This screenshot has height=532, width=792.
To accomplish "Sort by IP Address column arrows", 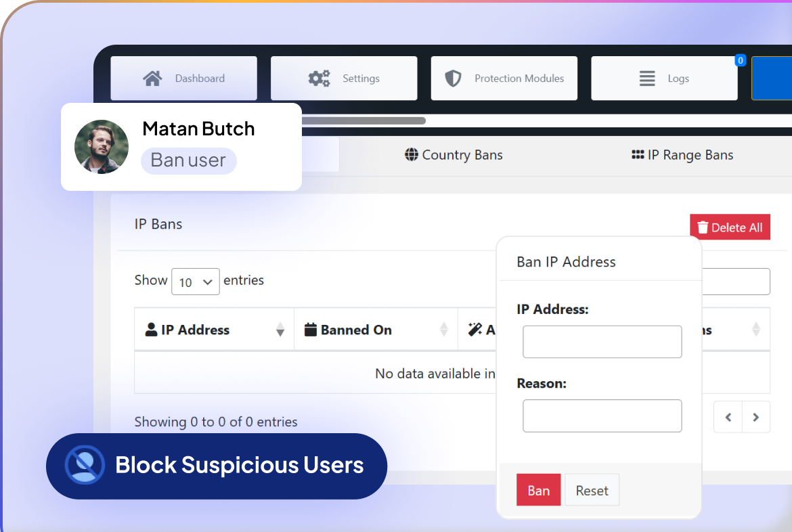I will point(280,330).
